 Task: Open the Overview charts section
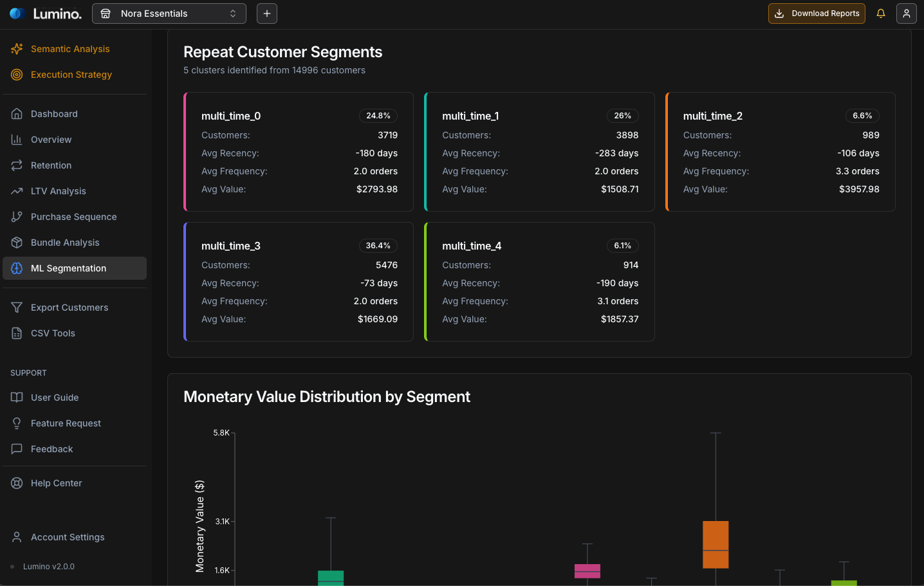coord(51,140)
